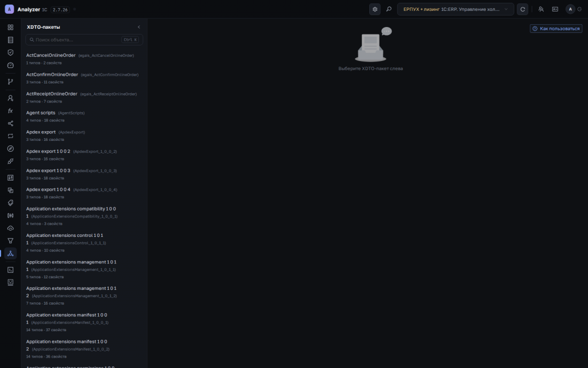Select ApplicationExtensionsManagement_1_0_1_2 package
This screenshot has width=588, height=368.
click(84, 296)
